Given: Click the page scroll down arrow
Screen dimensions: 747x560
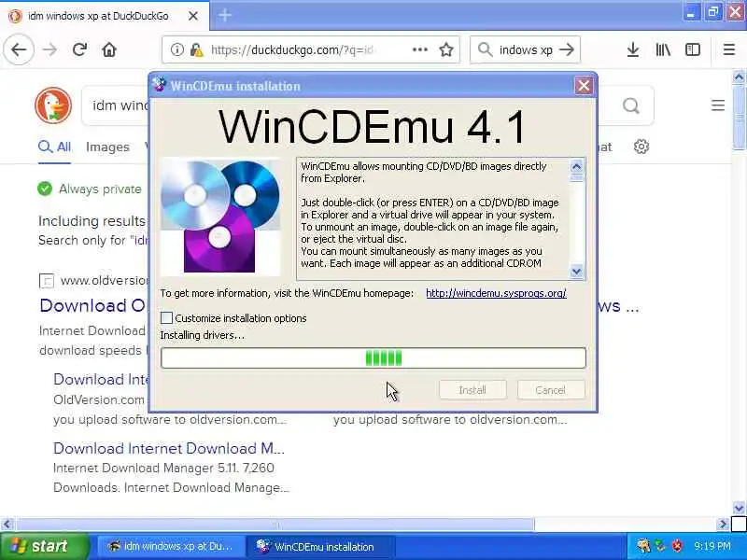Looking at the screenshot, I should (x=739, y=508).
